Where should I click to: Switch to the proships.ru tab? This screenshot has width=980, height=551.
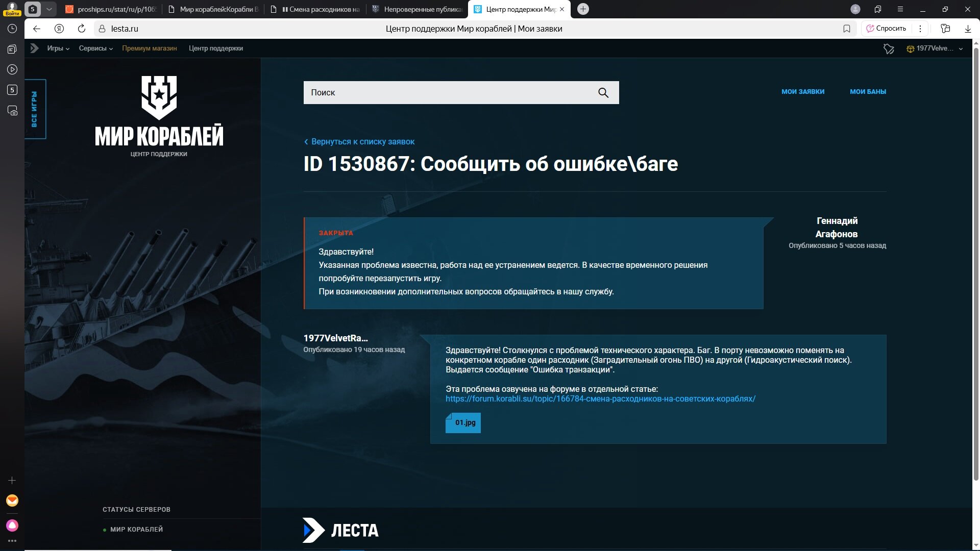pos(111,9)
